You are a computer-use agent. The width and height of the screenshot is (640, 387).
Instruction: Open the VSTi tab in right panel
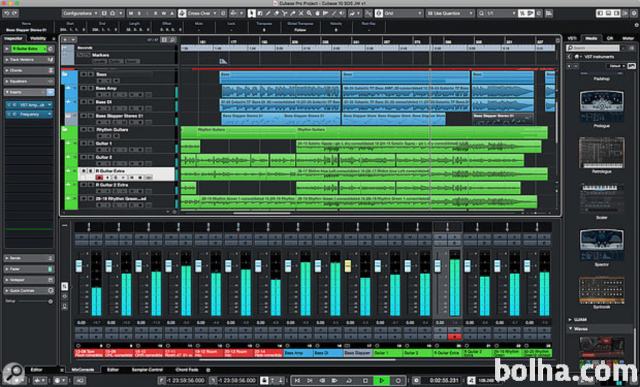[x=572, y=38]
